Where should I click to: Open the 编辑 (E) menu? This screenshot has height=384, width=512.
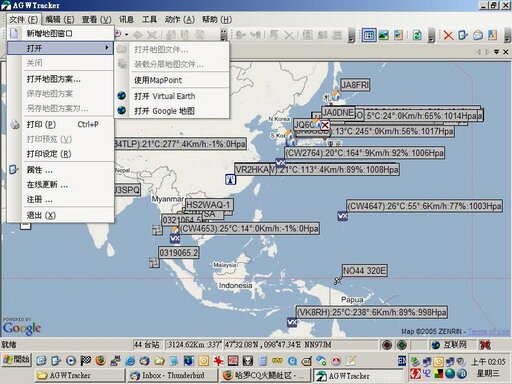point(60,19)
